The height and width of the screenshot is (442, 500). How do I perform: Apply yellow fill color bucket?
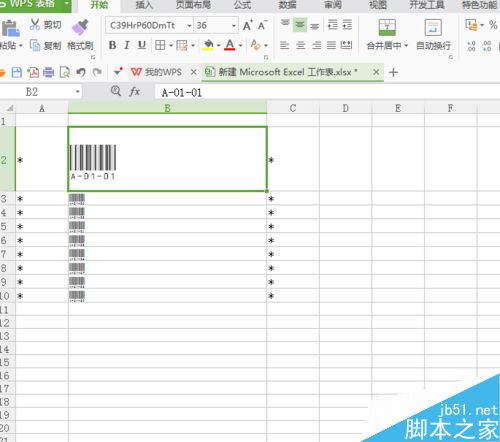208,45
